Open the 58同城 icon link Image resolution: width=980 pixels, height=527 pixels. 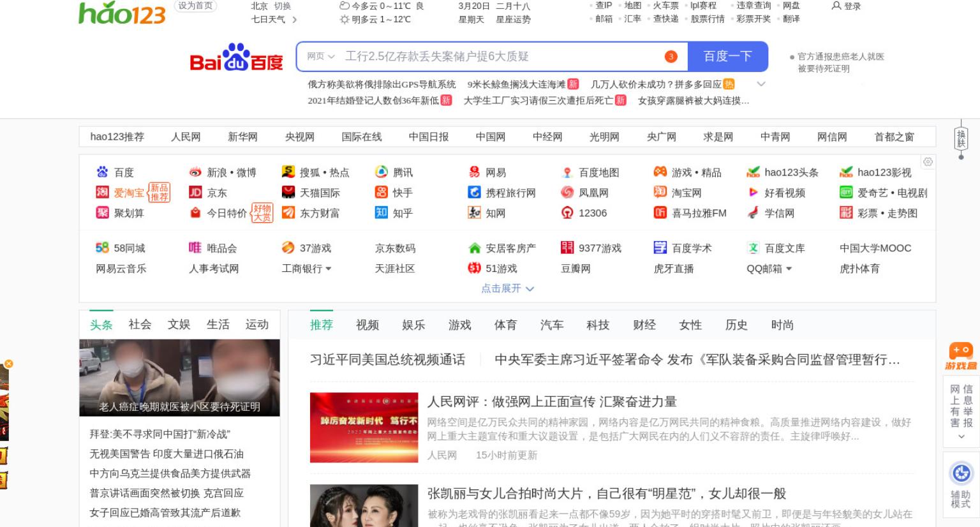tap(102, 248)
